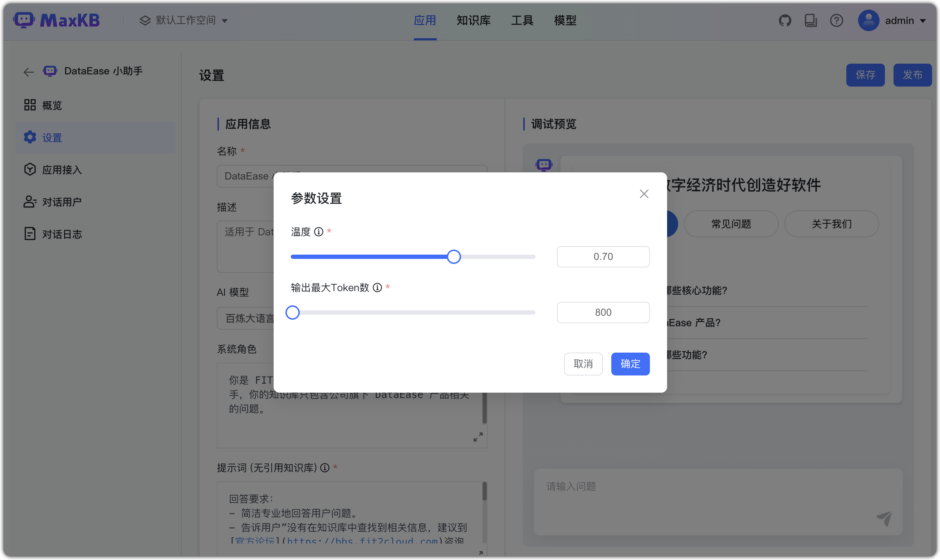Switch to the 应用 tab
The width and height of the screenshot is (940, 560).
[425, 20]
